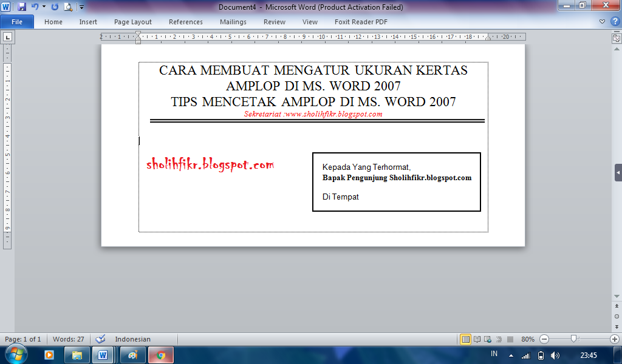
Task: Click the line AMPLOP DI MS. WORD 2007
Action: tap(313, 86)
